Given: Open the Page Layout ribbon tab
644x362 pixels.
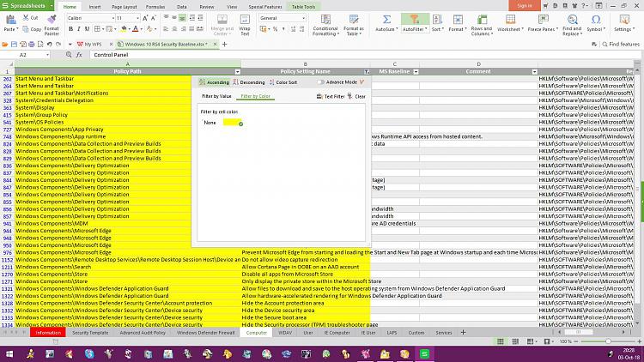Looking at the screenshot, I should click(x=124, y=7).
